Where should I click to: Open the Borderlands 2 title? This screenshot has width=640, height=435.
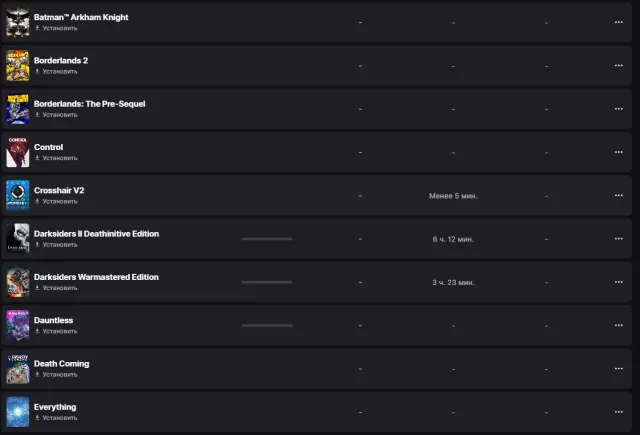tap(61, 60)
